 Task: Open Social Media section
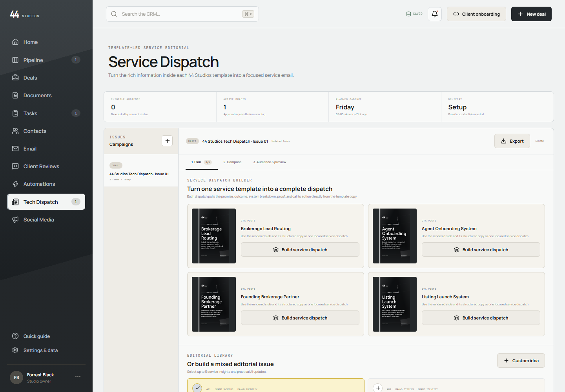(46, 220)
